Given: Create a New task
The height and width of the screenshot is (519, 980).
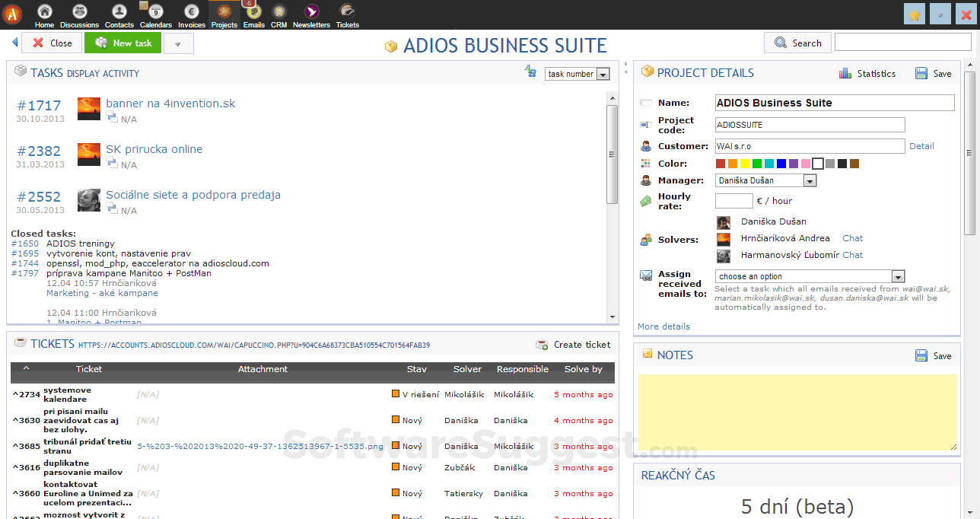Looking at the screenshot, I should pyautogui.click(x=123, y=43).
